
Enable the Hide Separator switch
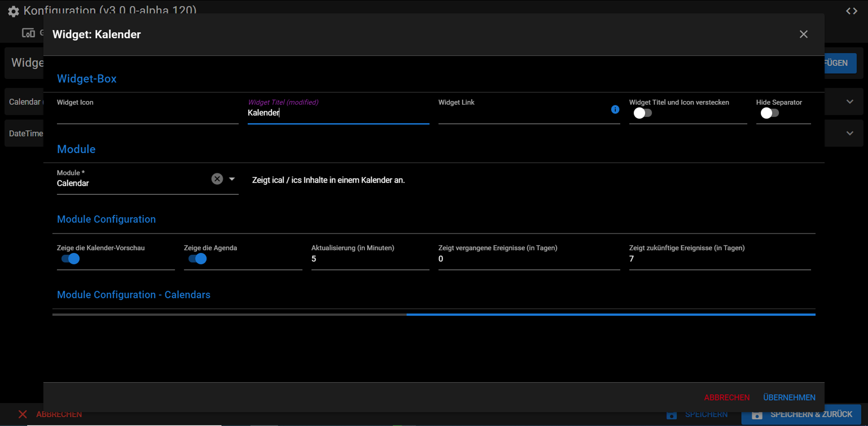[769, 113]
